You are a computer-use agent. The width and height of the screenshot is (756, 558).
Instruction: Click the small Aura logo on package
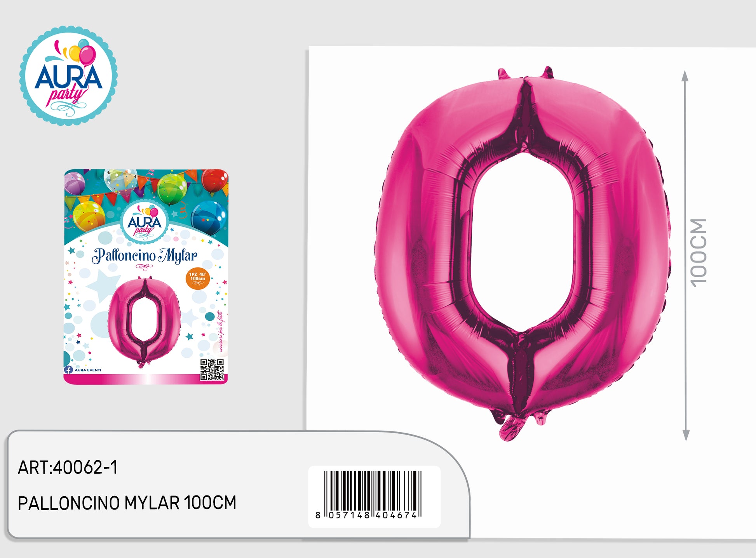pos(144,224)
